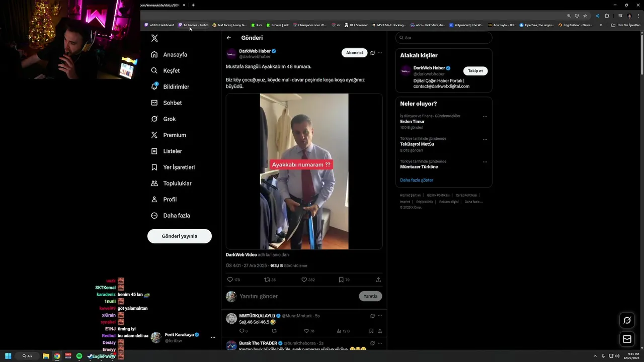Open Sohbet messages
644x362 pixels.
coord(167,103)
